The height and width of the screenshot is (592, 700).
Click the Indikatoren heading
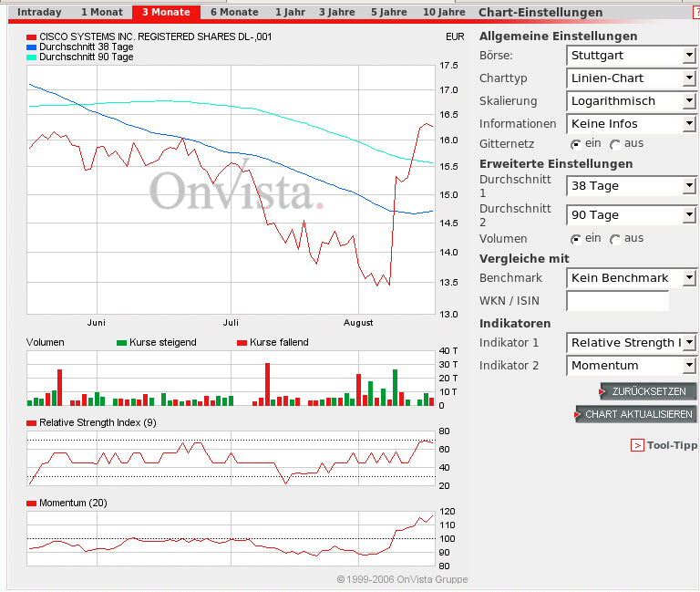tap(515, 324)
